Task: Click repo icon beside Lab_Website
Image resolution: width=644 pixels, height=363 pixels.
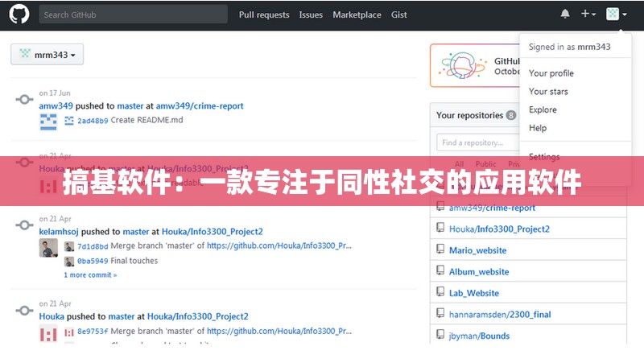Action: 440,291
